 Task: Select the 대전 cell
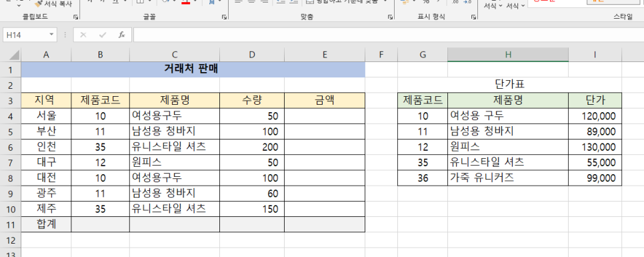click(46, 178)
